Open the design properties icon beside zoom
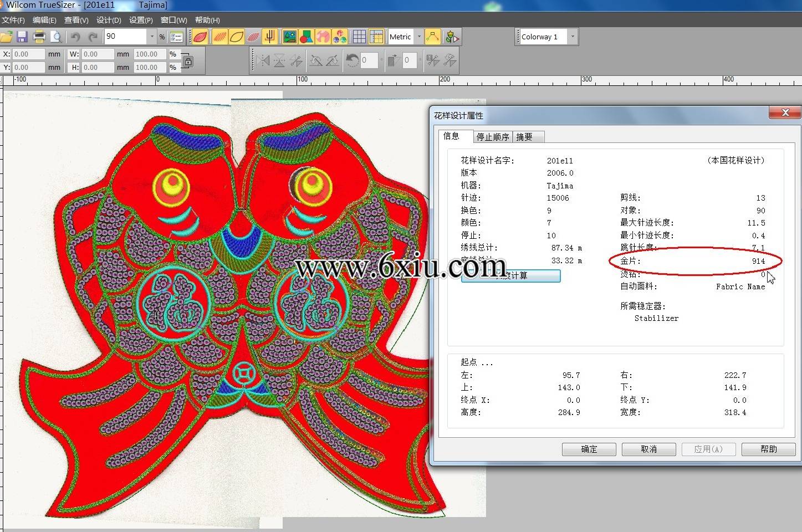This screenshot has height=532, width=802. click(177, 37)
